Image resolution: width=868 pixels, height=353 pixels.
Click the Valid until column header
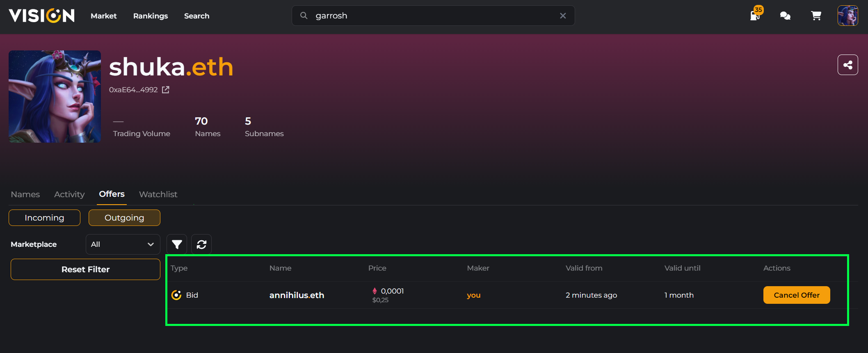coord(683,268)
